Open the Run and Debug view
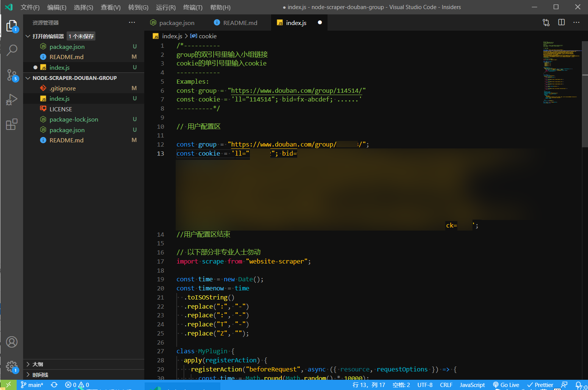Viewport: 588px width, 390px height. pos(12,100)
